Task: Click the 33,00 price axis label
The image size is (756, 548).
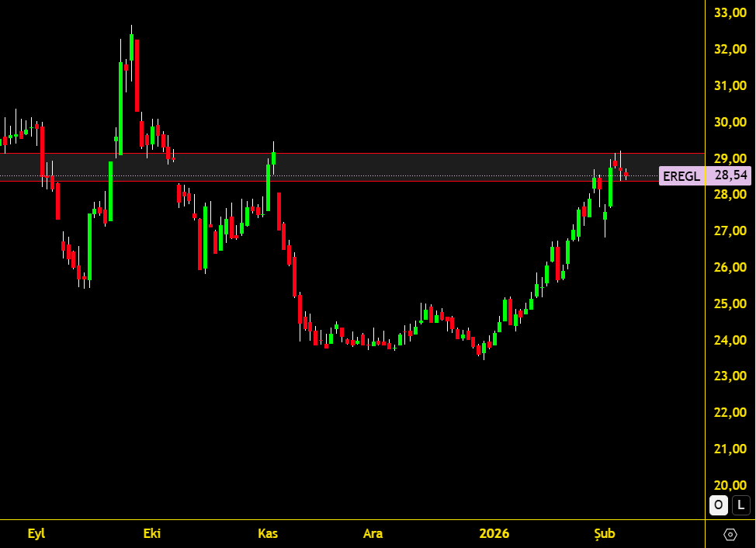Action: 730,12
